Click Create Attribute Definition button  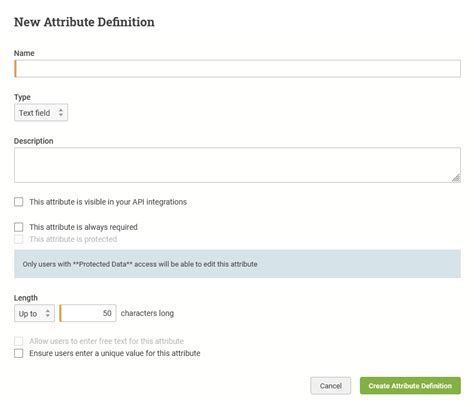coord(410,386)
